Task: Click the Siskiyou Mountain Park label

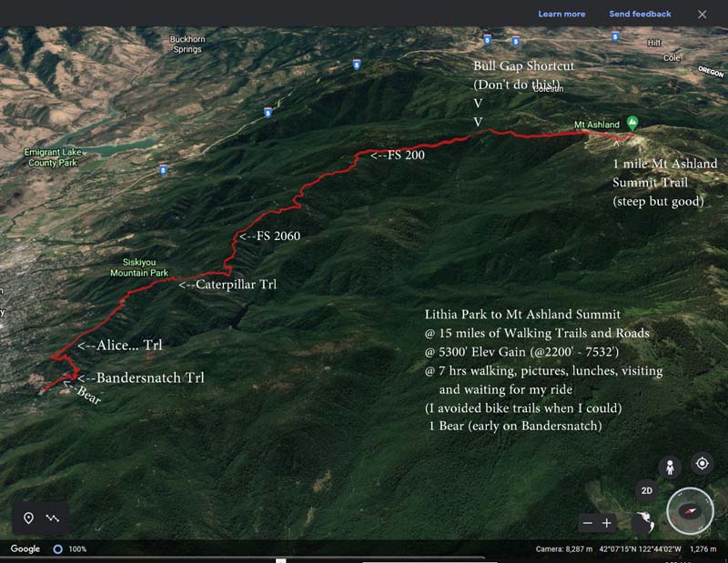Action: (139, 267)
